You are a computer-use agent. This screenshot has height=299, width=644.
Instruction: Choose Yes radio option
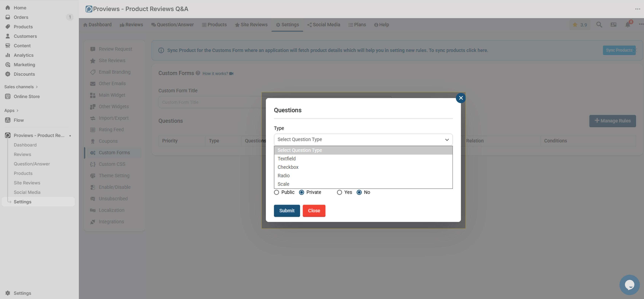[x=340, y=192]
